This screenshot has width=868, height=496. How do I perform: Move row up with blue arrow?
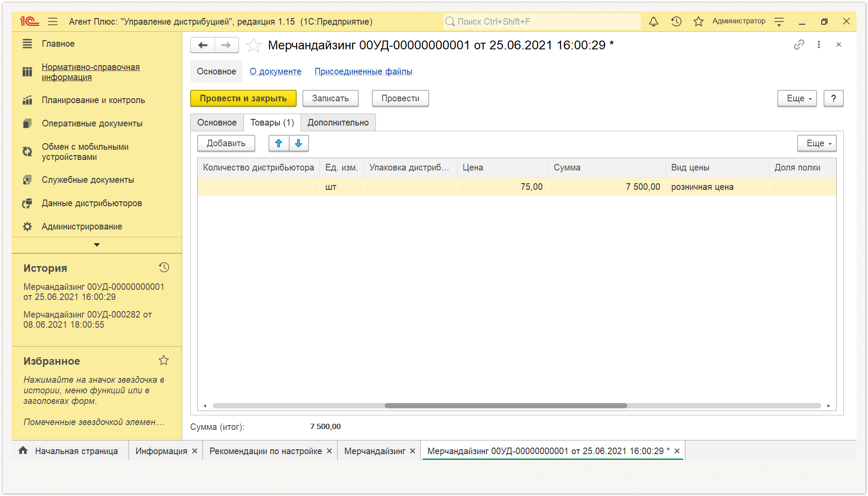279,143
